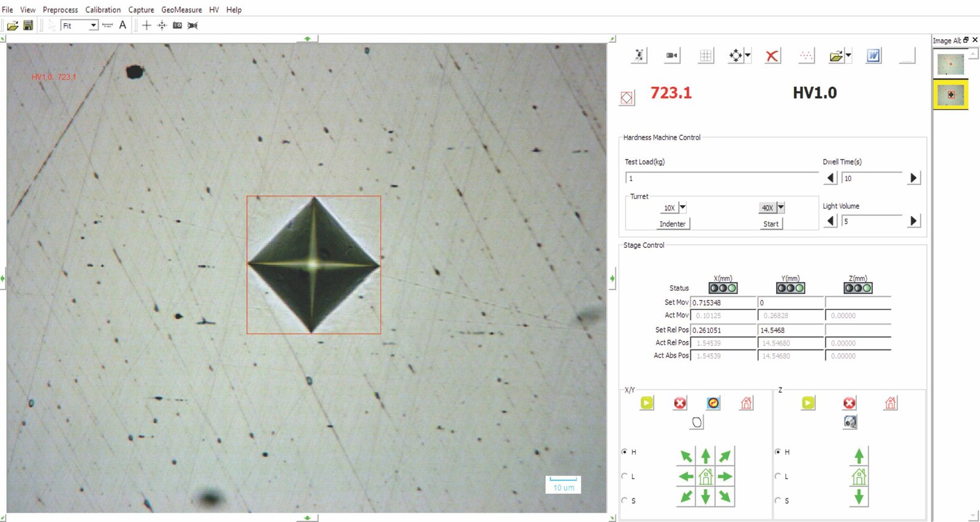The image size is (980, 522).
Task: Move X/Y stage left with green arrow
Action: point(686,476)
